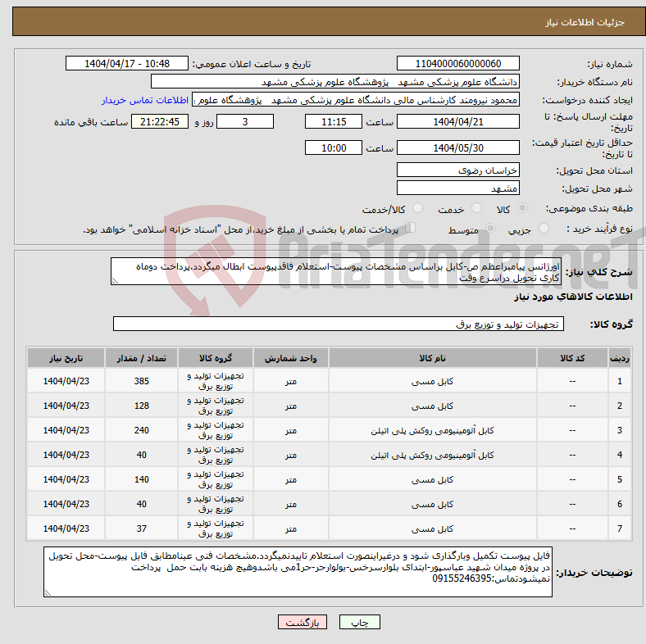
Task: Select the خدمت radio button
Action: click(x=476, y=208)
